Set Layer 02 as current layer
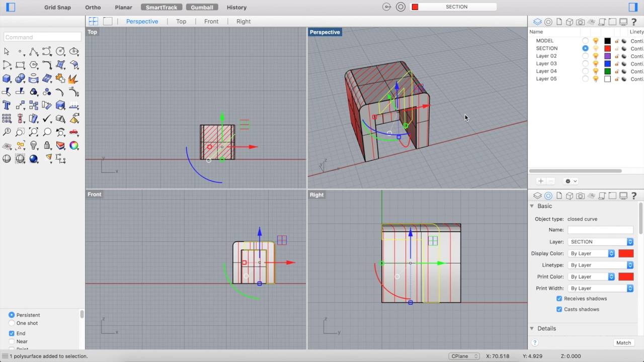 [x=585, y=56]
